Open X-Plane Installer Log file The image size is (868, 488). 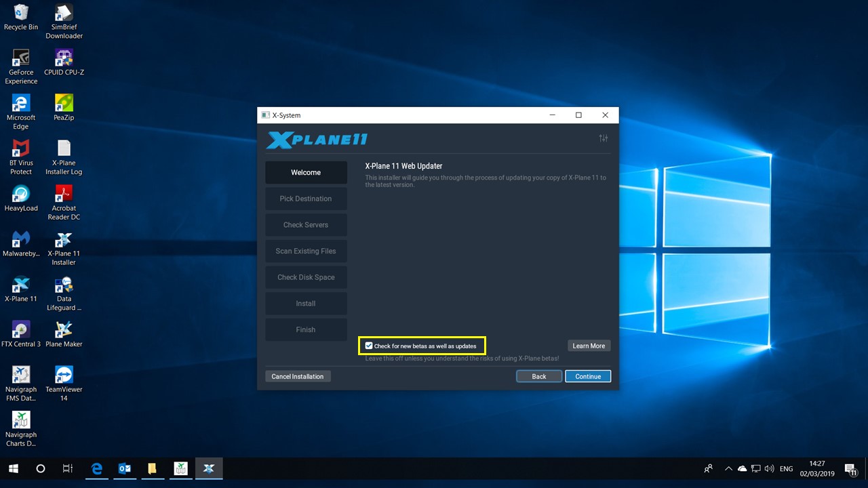tap(64, 157)
